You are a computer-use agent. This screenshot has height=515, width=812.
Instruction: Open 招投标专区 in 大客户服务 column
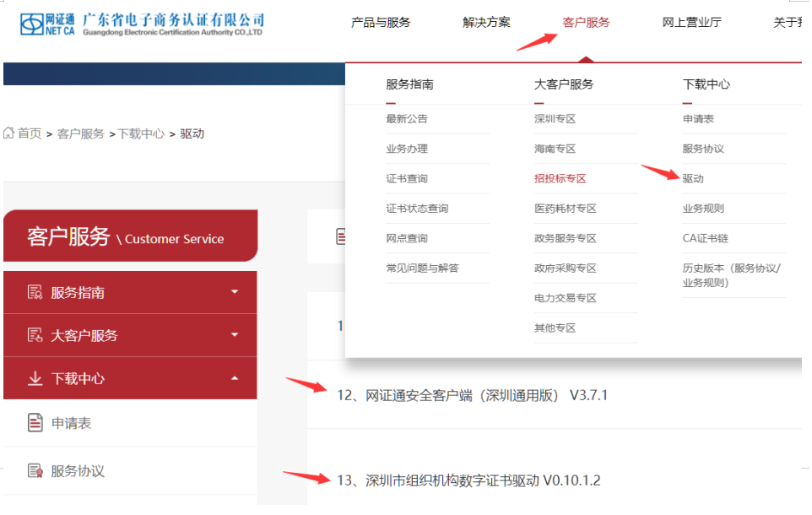pyautogui.click(x=560, y=179)
